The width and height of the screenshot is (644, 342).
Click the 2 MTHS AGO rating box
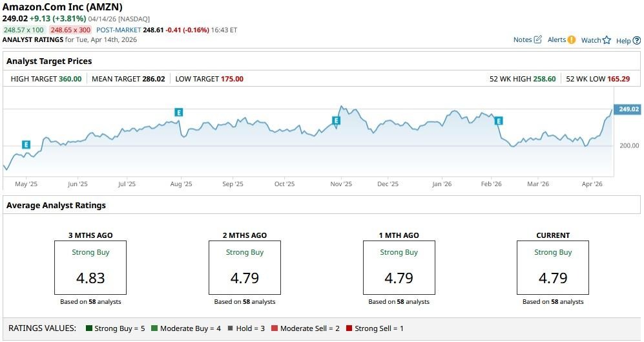[x=245, y=268]
